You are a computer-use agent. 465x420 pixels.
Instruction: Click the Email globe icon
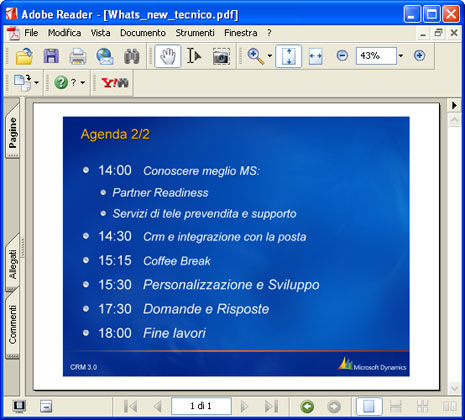[x=105, y=56]
